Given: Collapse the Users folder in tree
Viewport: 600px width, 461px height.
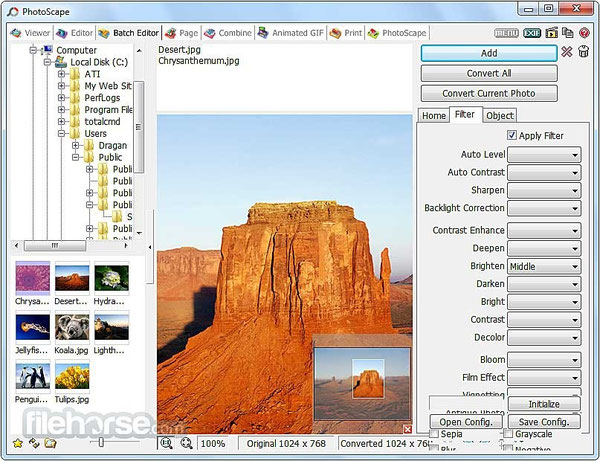Looking at the screenshot, I should coord(61,134).
